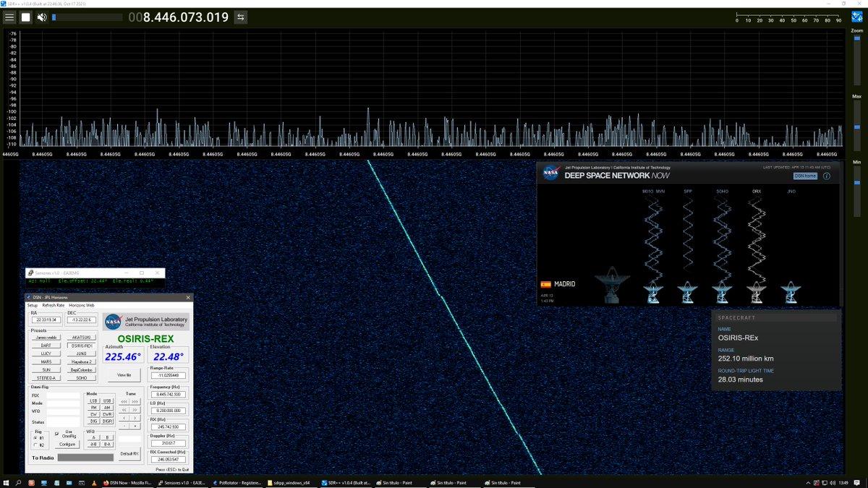868x488 pixels.
Task: Select Rig #1 radio button
Action: coord(35,437)
